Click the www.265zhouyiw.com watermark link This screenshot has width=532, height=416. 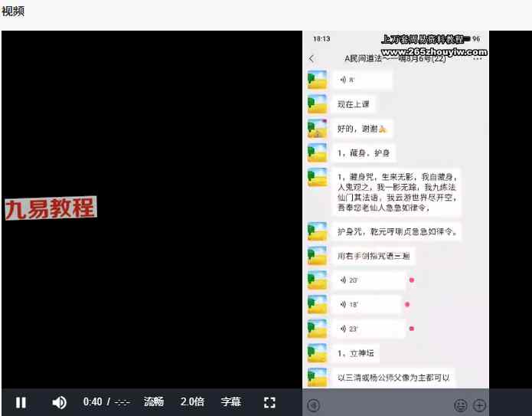pos(432,53)
